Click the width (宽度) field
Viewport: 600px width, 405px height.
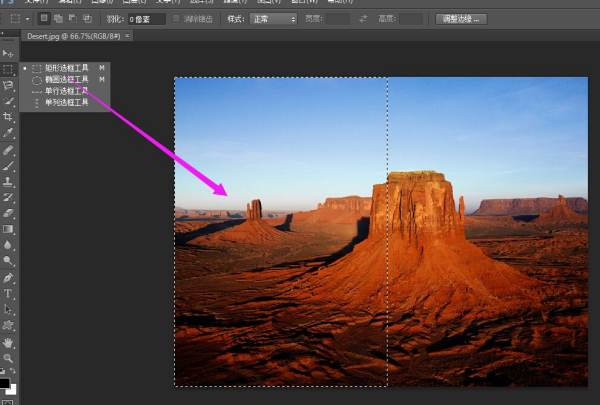(338, 19)
